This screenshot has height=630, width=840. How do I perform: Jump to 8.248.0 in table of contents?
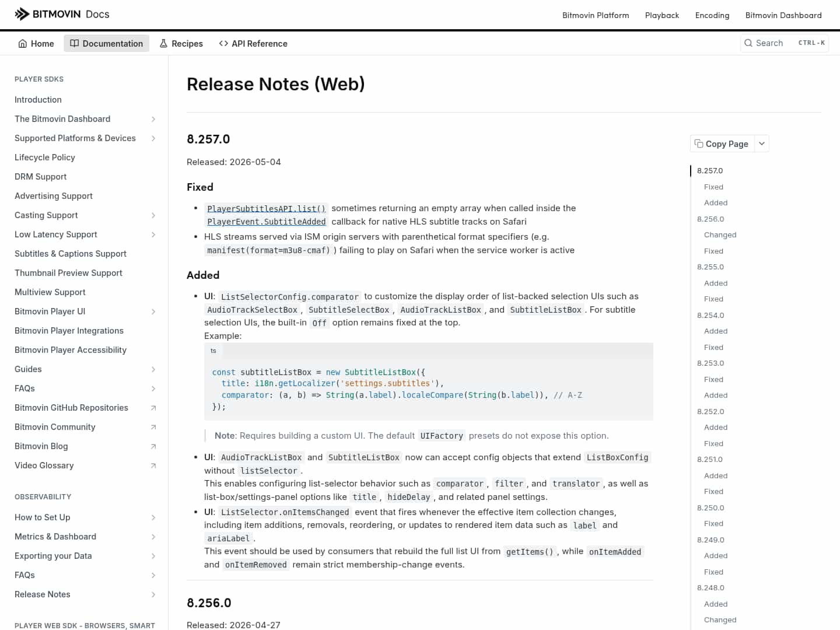[710, 588]
